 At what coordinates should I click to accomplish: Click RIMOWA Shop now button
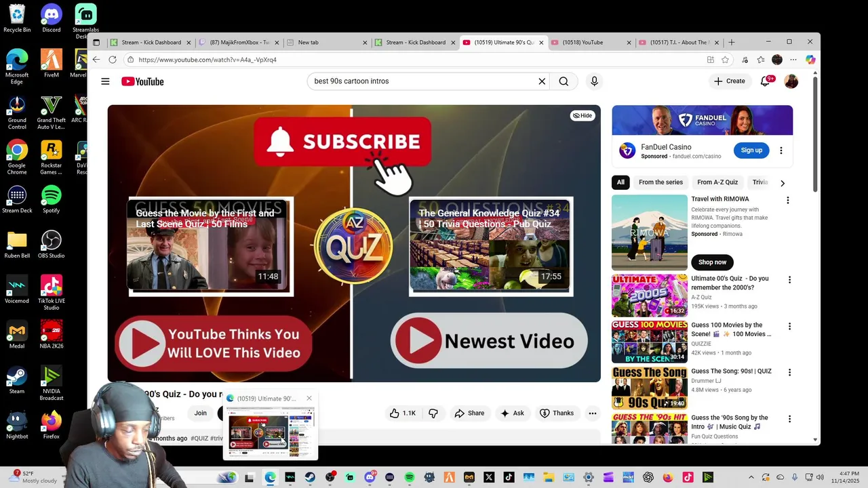pyautogui.click(x=712, y=262)
